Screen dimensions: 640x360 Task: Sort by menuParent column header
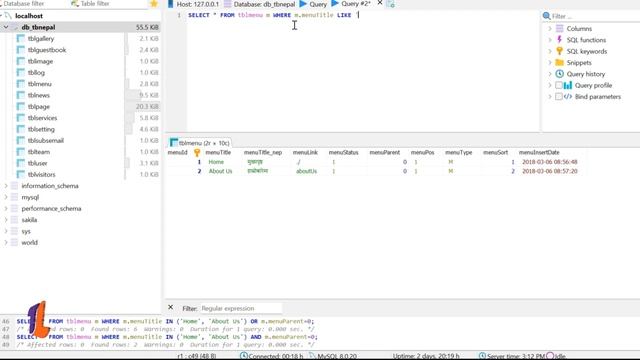(384, 153)
